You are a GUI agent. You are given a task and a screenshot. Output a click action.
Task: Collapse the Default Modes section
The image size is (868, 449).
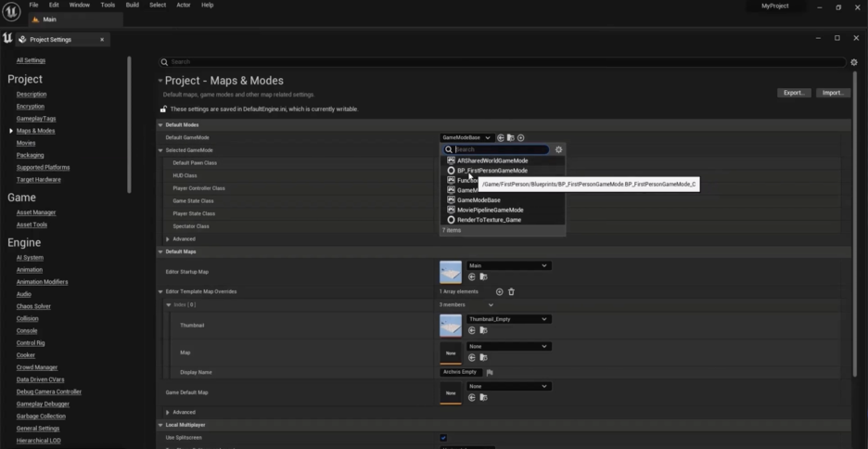point(160,125)
